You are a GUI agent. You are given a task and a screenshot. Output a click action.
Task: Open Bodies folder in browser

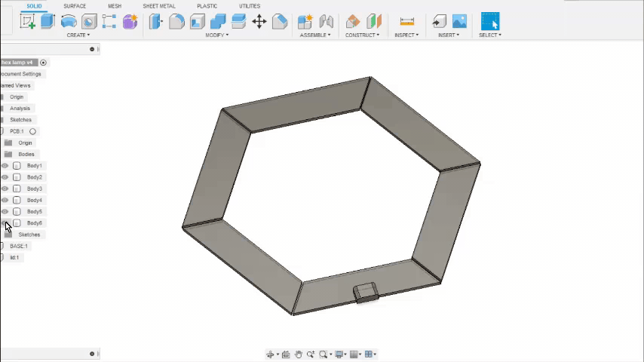[26, 155]
